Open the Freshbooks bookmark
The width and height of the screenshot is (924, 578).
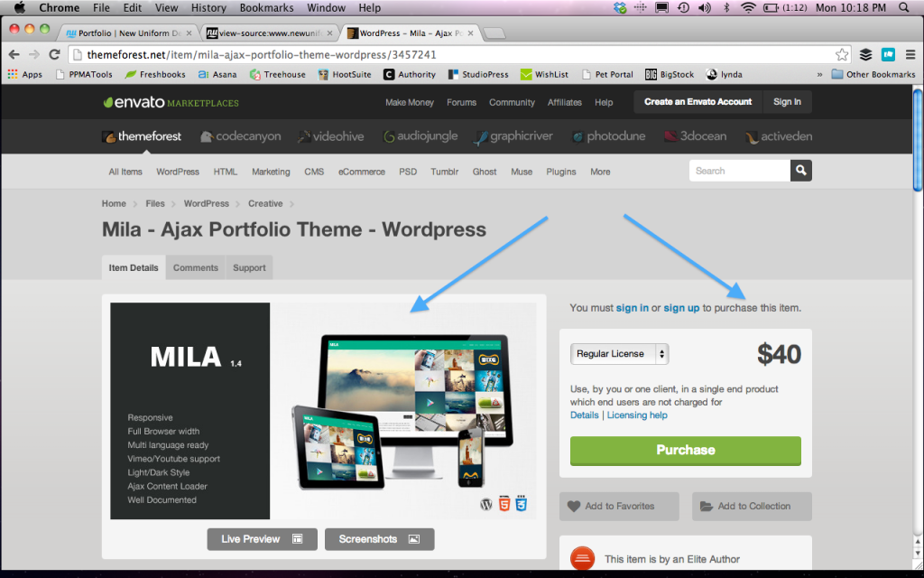pyautogui.click(x=155, y=74)
